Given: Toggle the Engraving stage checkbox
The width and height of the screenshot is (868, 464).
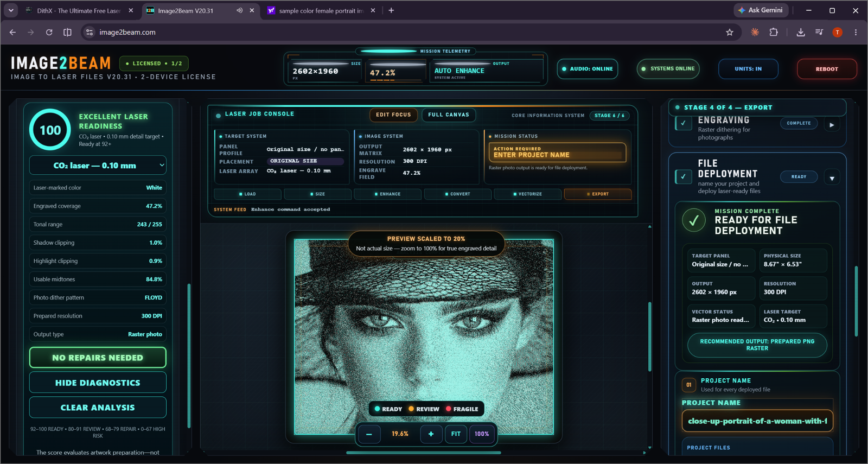Looking at the screenshot, I should [683, 123].
